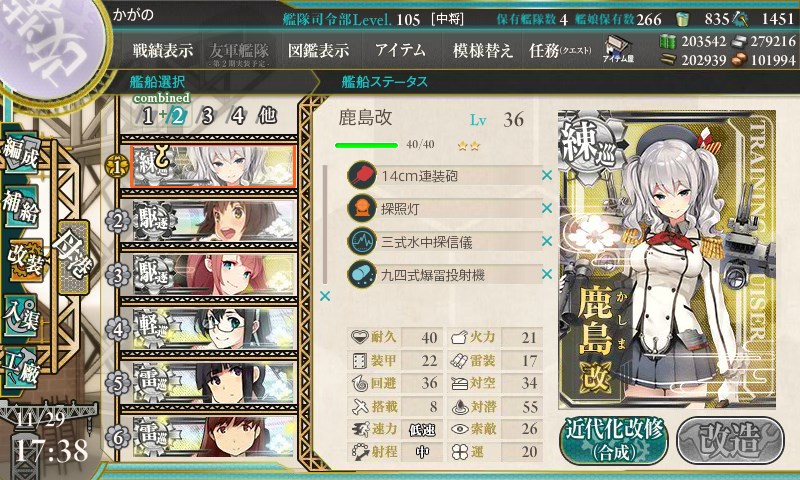Click the 14cm連装砲 equipment slot icon
800x480 pixels.
point(362,175)
